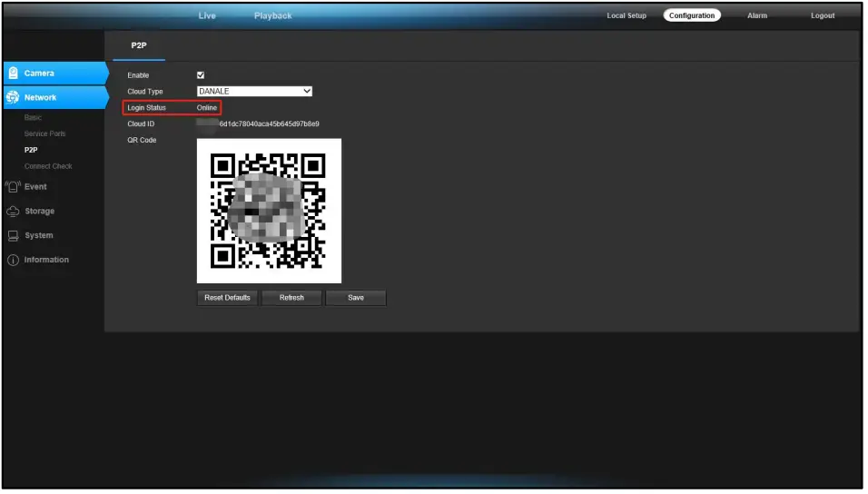
Task: Expand the Information menu label
Action: [46, 261]
